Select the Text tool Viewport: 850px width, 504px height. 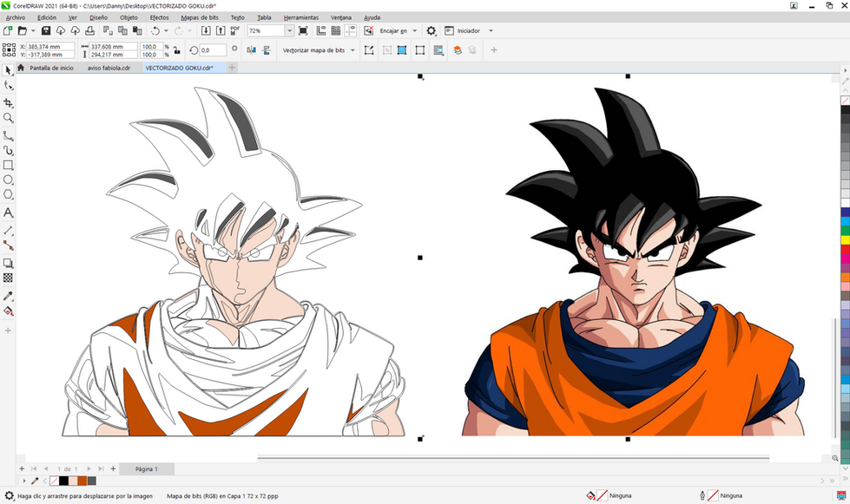[8, 213]
